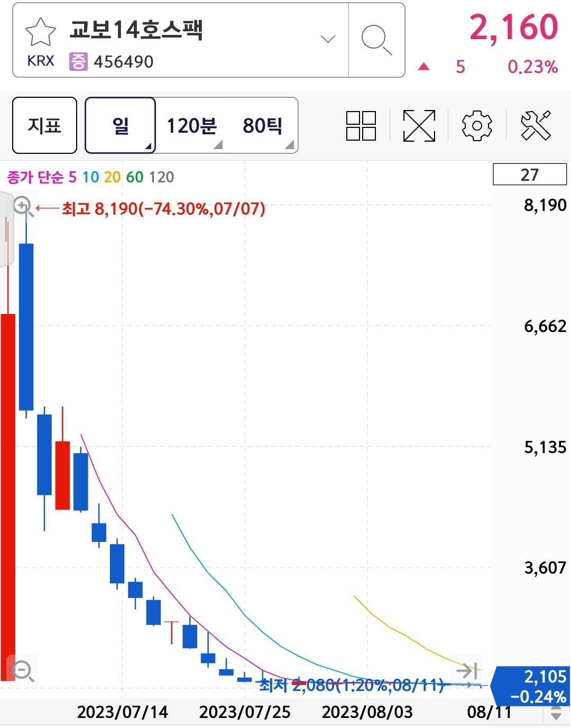Open the multi-chart grid layout icon
The width and height of the screenshot is (571, 728).
361,126
